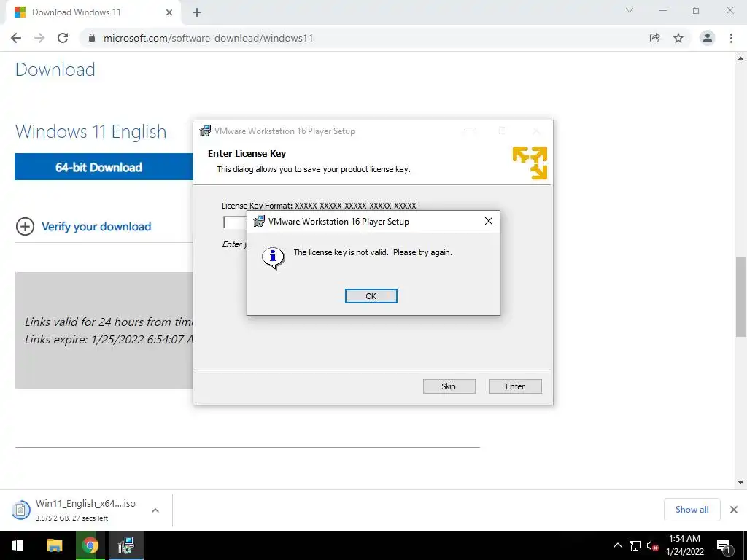Click the Verify your download link text

tap(96, 226)
